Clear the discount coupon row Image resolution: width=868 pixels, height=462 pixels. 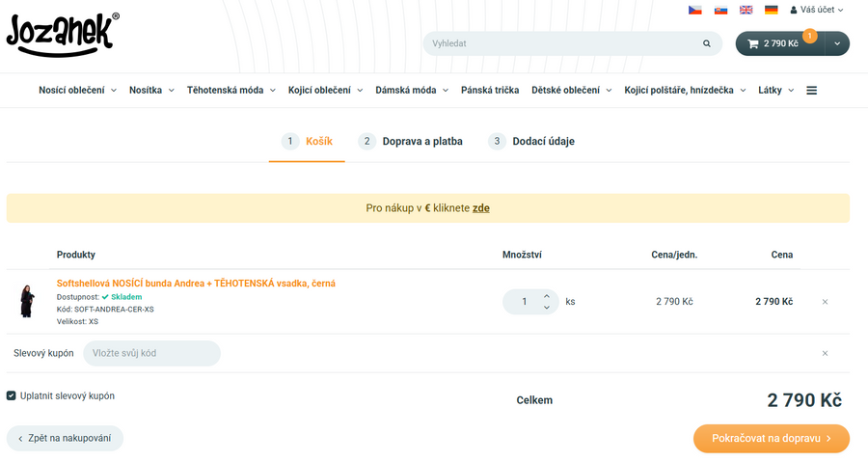pos(825,353)
